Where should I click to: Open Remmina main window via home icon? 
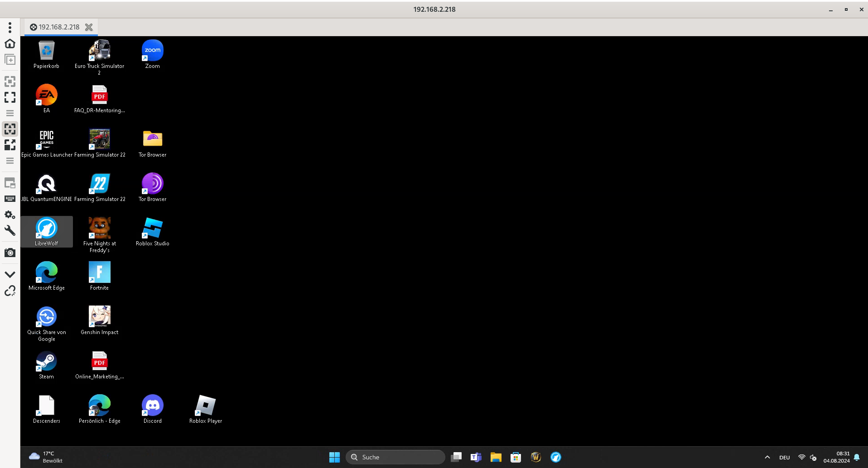10,43
